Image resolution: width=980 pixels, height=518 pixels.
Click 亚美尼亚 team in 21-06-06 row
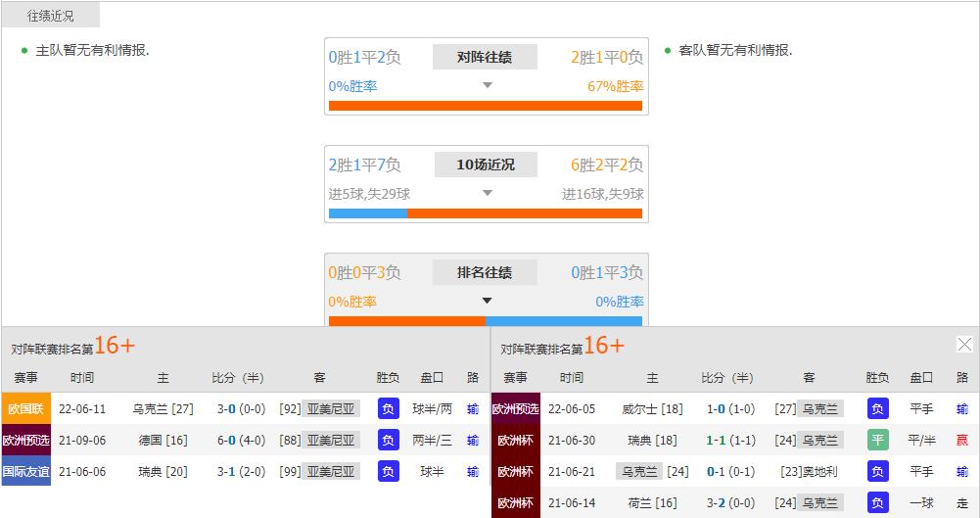331,471
